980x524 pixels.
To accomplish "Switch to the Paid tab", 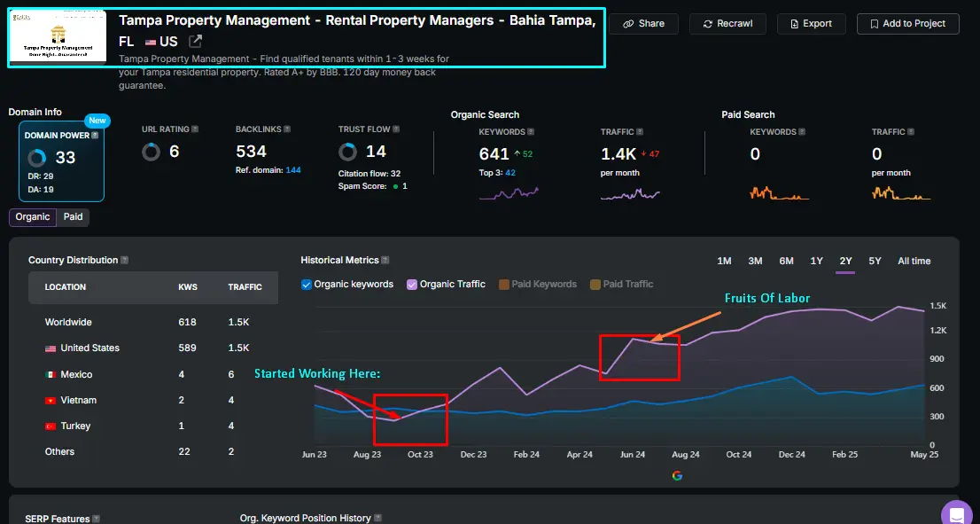I will [74, 217].
